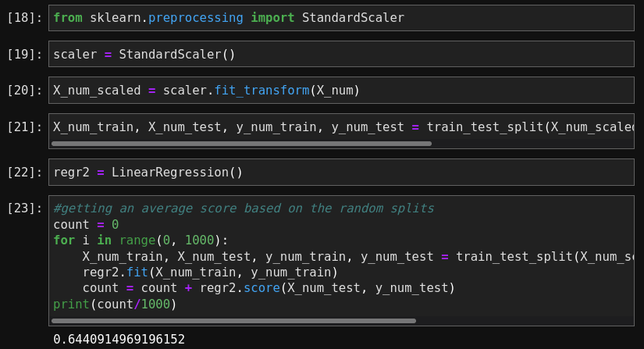The height and width of the screenshot is (349, 644).
Task: Place cursor on the regr2.score line
Action: tap(268, 288)
